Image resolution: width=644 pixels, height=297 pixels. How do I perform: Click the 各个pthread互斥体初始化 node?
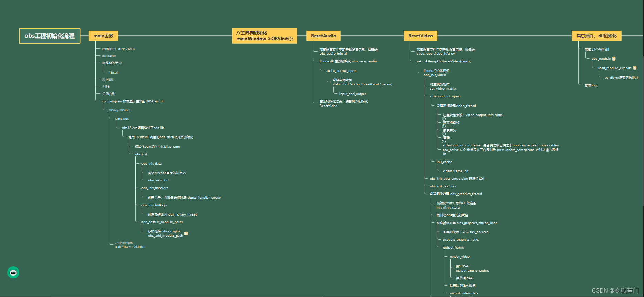coord(167,173)
